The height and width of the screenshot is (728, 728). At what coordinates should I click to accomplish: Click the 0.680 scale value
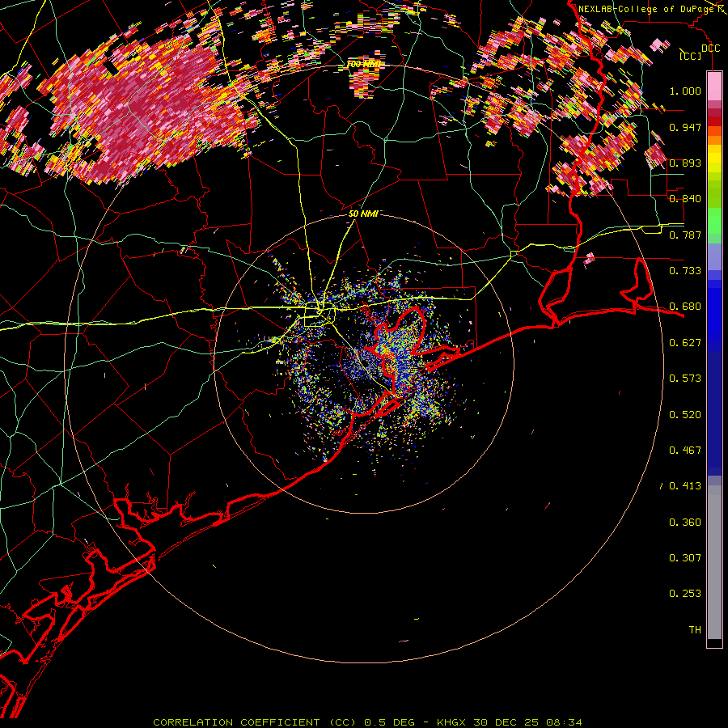click(x=685, y=307)
